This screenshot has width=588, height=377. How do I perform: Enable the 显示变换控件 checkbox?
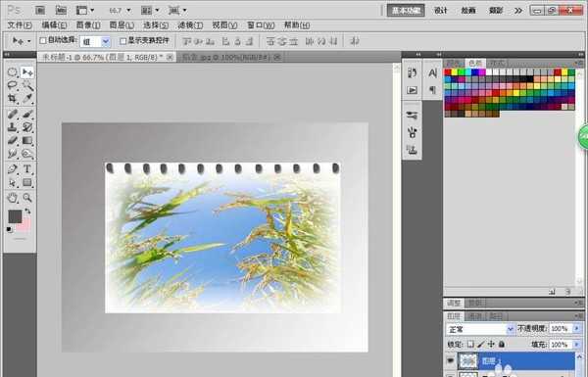pos(122,41)
